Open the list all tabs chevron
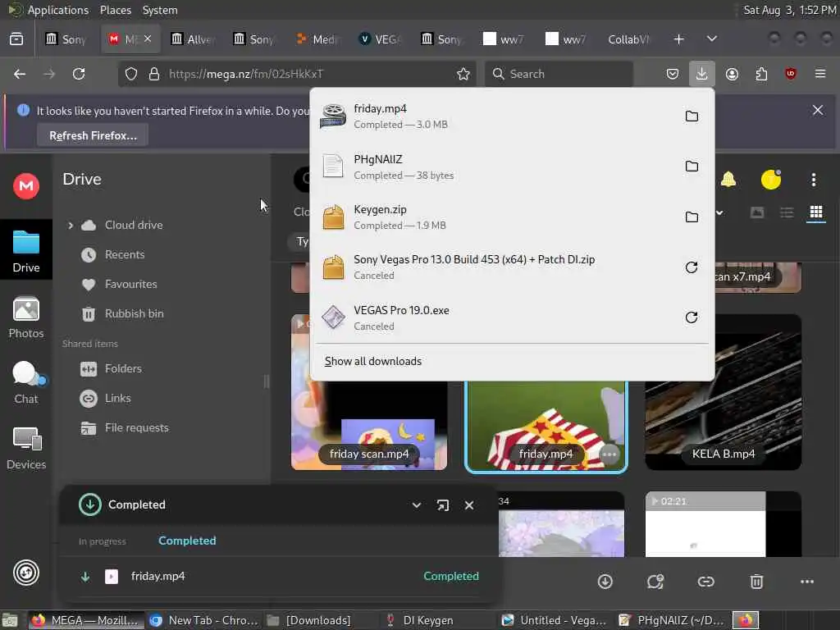Viewport: 840px width, 630px height. click(711, 39)
